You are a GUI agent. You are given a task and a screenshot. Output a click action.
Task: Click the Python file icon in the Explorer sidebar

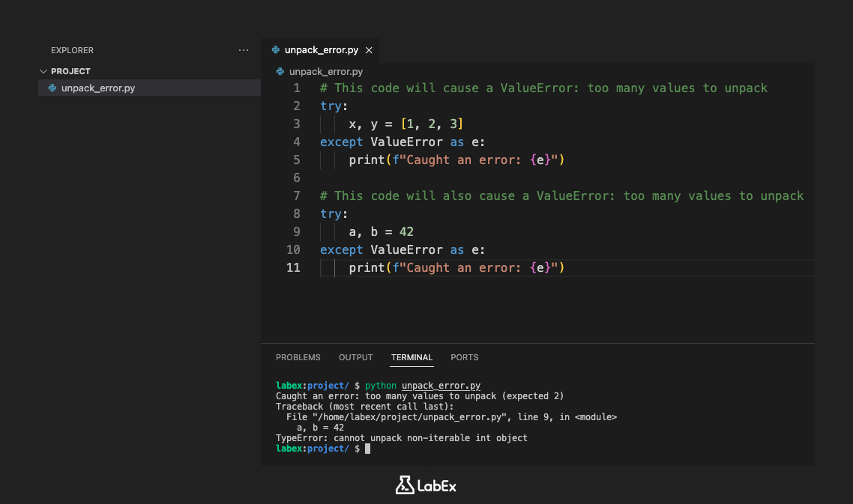point(52,88)
